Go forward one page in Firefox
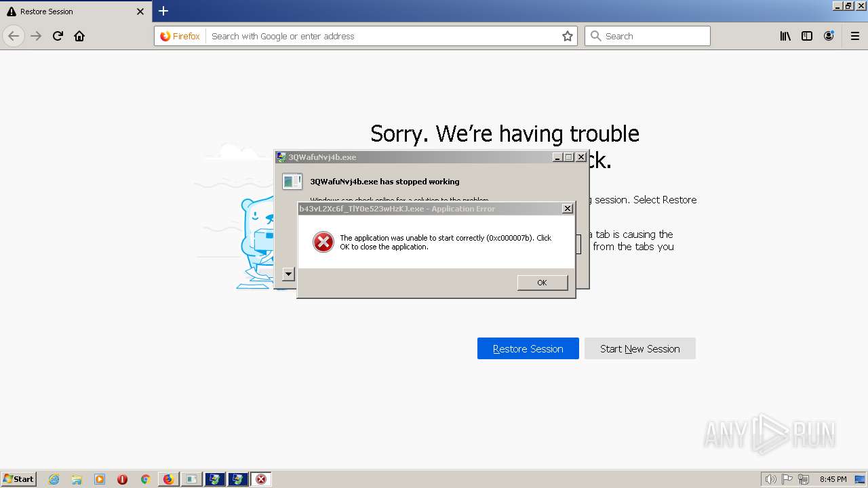The image size is (868, 488). pos(36,36)
